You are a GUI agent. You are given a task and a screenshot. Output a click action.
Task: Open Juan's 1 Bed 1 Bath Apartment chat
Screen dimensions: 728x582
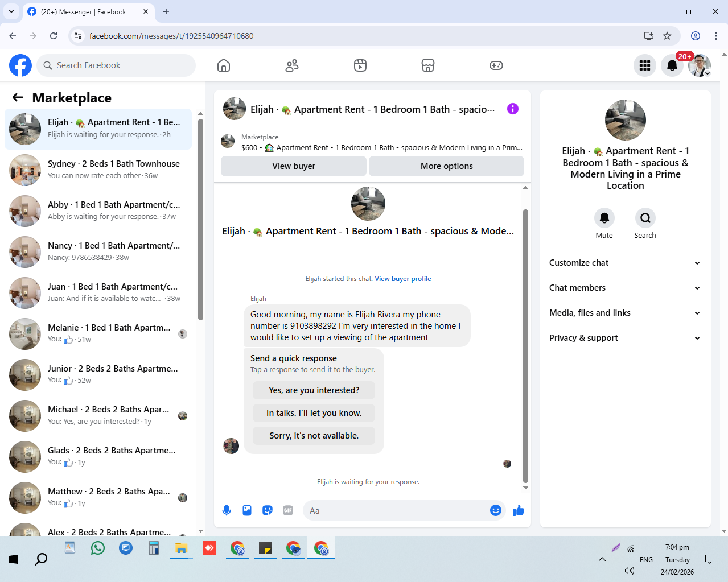98,293
